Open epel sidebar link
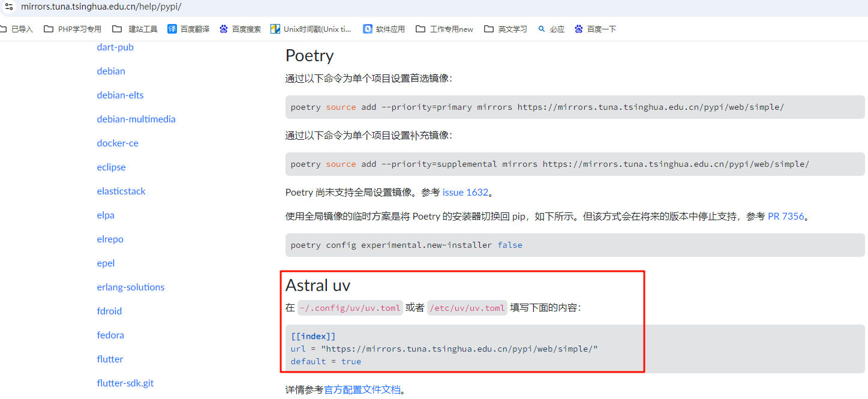Viewport: 868px width, 399px height. [106, 263]
